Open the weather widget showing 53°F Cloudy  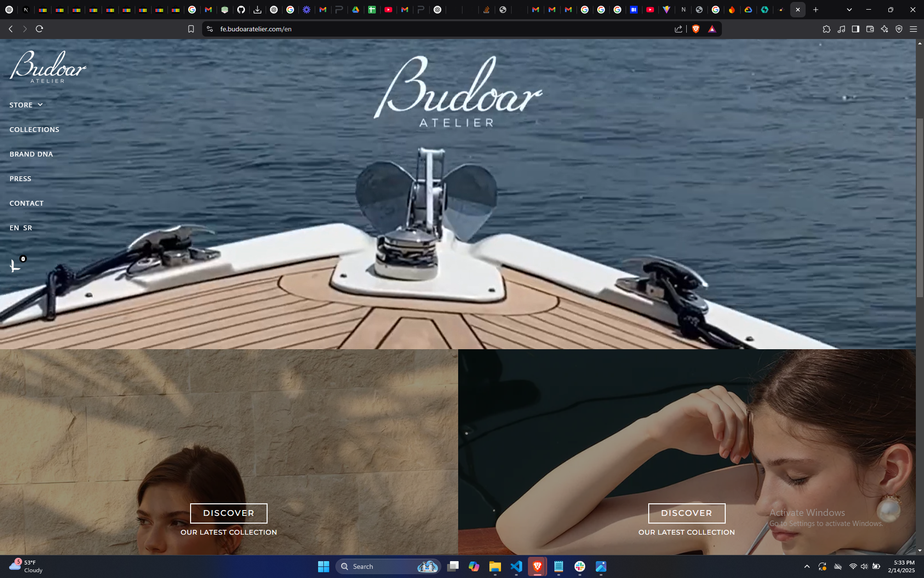(26, 566)
